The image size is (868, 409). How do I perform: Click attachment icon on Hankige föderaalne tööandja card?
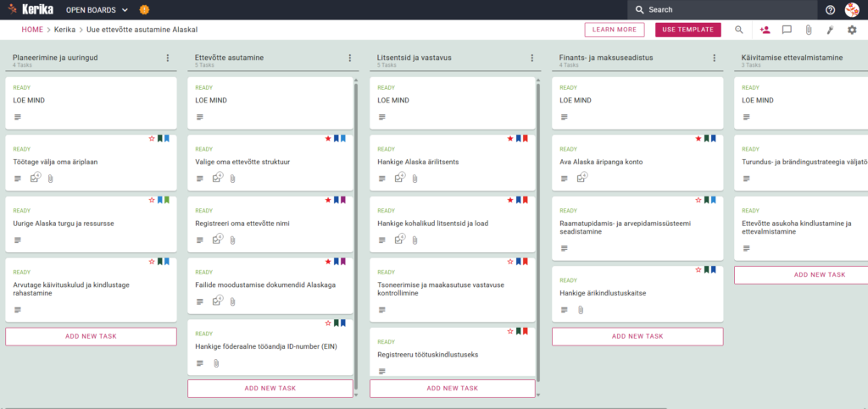(216, 363)
